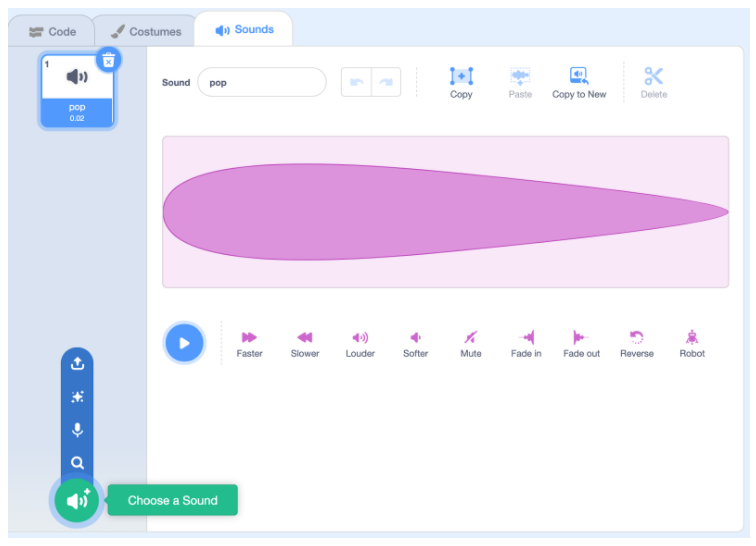Screen dimensions: 756x546
Task: Reverse the sound
Action: [x=637, y=344]
